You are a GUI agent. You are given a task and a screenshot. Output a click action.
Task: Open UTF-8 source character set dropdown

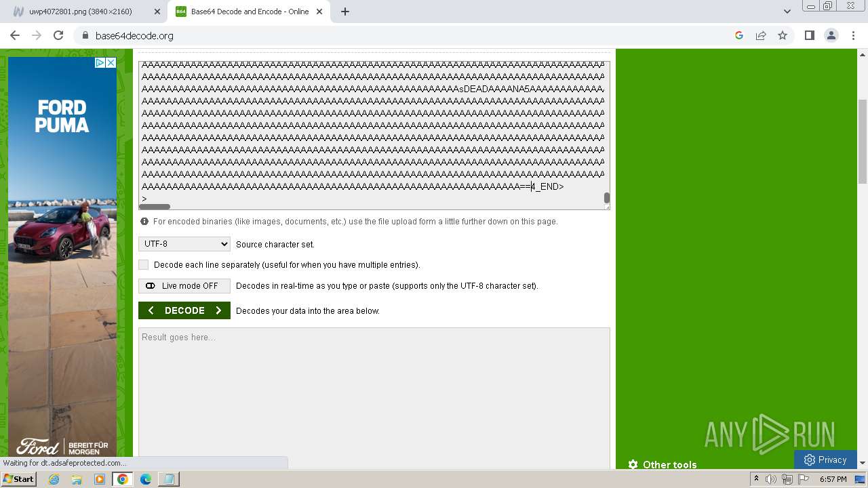[x=184, y=244]
